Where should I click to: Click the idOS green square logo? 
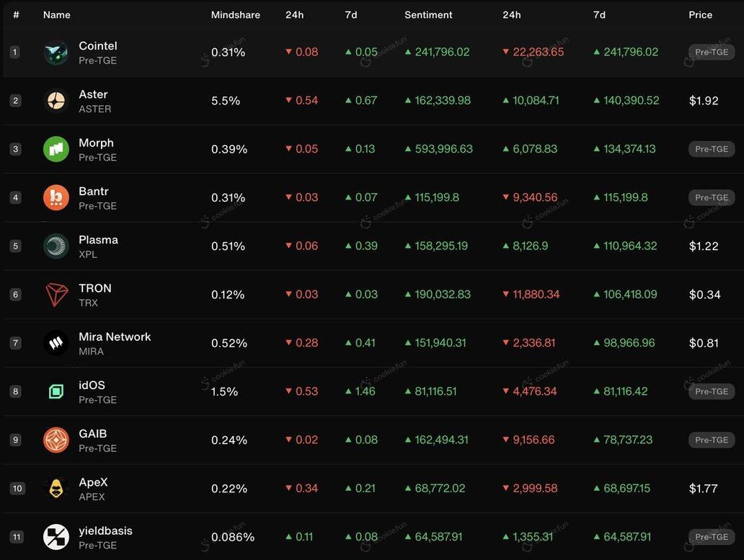pyautogui.click(x=56, y=391)
